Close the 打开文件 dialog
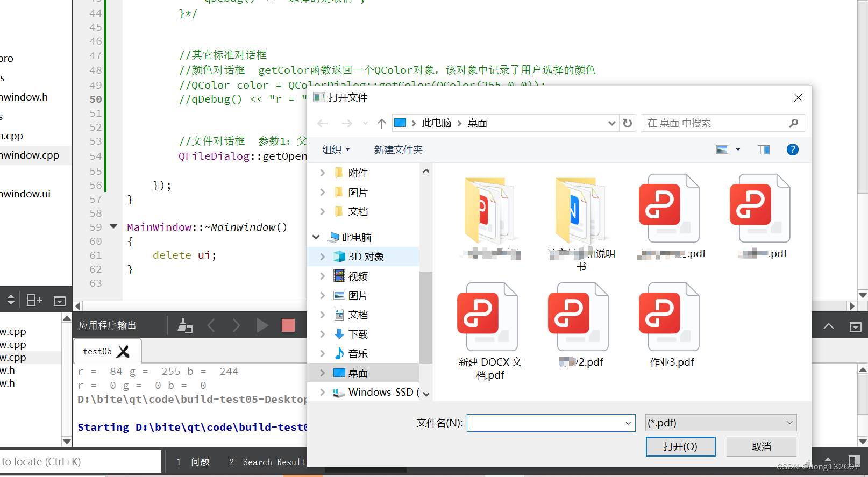The height and width of the screenshot is (477, 868). tap(798, 97)
